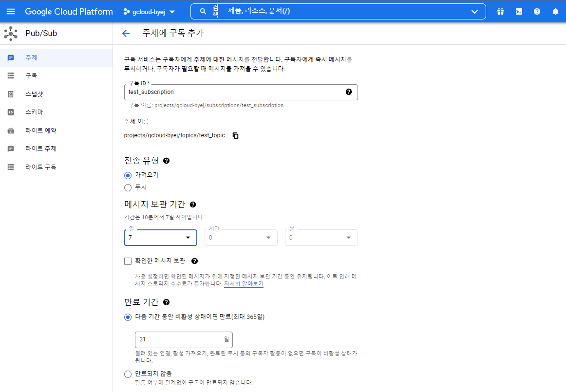Click the 스키마 code icon in sidebar
Viewport: 566px width, 392px height.
tap(11, 112)
